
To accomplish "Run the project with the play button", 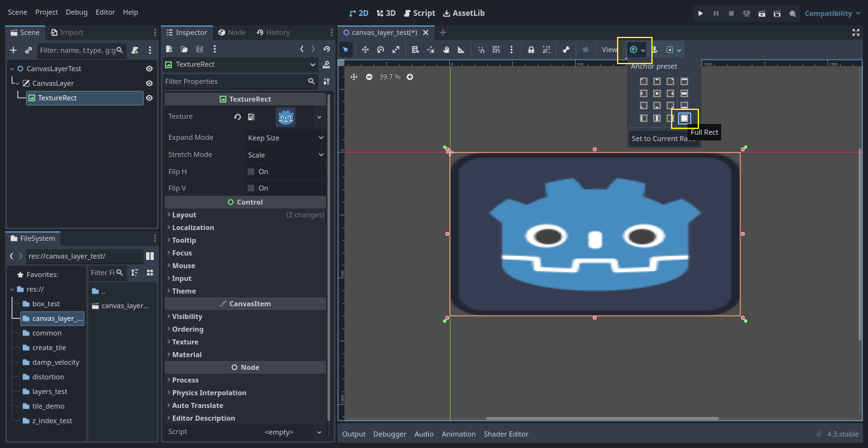I will click(x=701, y=13).
